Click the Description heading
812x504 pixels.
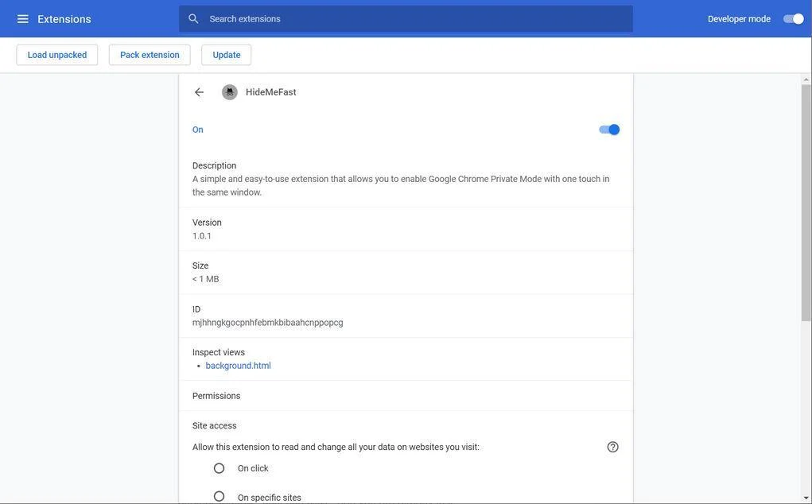215,165
